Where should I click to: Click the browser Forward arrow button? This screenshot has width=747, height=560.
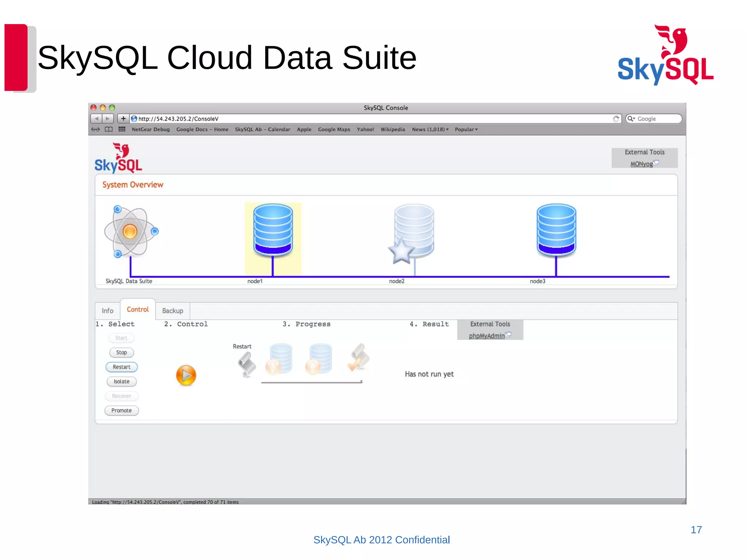(x=108, y=118)
